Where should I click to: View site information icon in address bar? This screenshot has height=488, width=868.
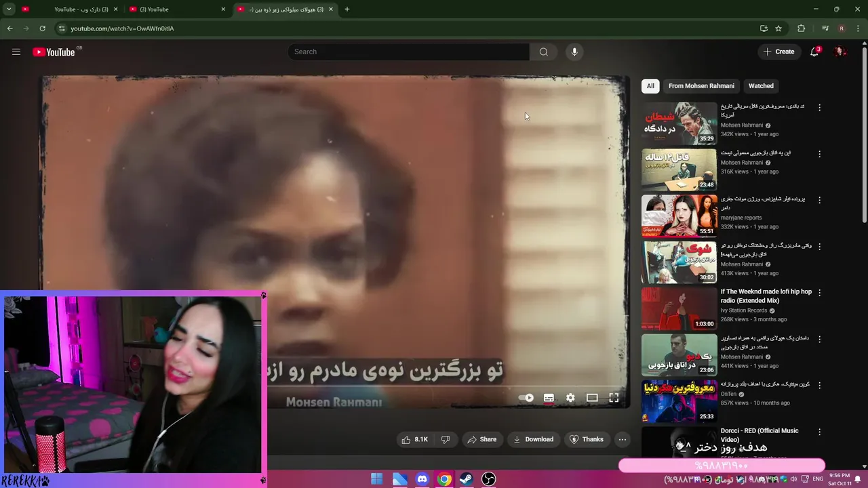pos(62,28)
